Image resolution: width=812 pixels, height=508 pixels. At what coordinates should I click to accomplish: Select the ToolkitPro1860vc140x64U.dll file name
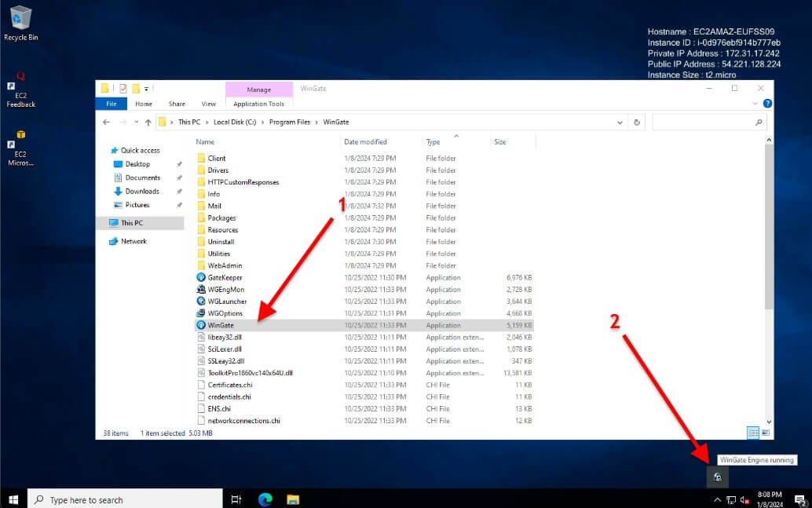pyautogui.click(x=251, y=373)
